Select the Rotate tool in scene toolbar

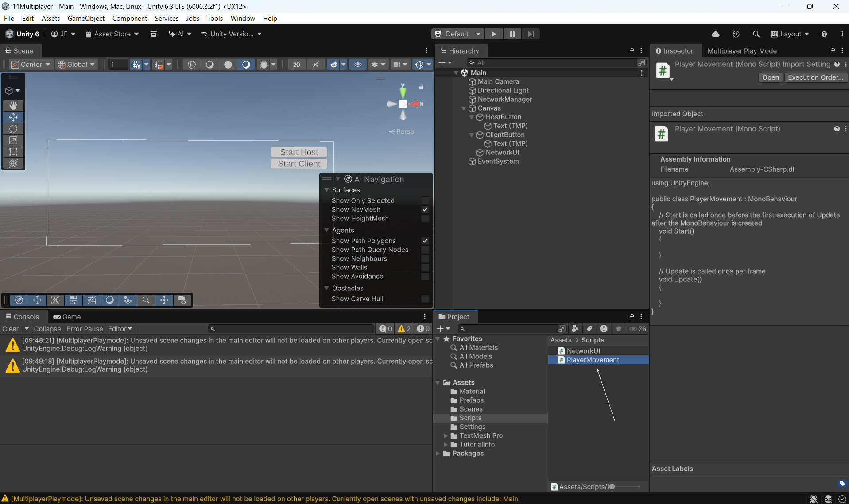pyautogui.click(x=13, y=129)
